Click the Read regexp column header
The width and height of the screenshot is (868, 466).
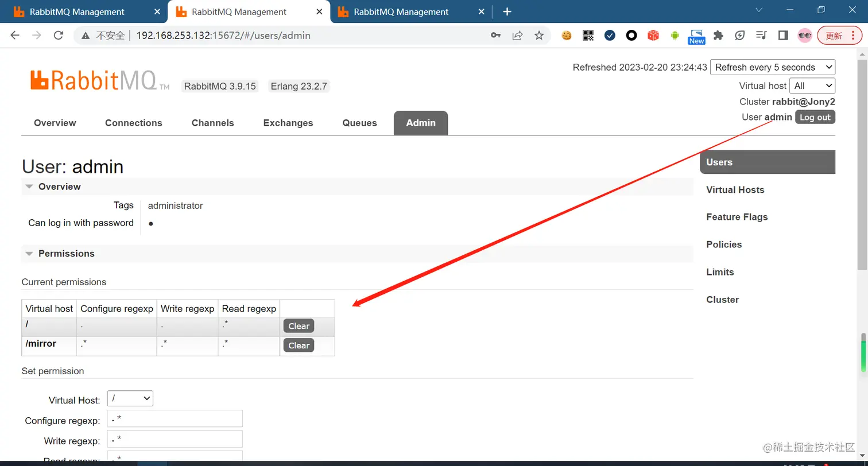click(x=249, y=309)
